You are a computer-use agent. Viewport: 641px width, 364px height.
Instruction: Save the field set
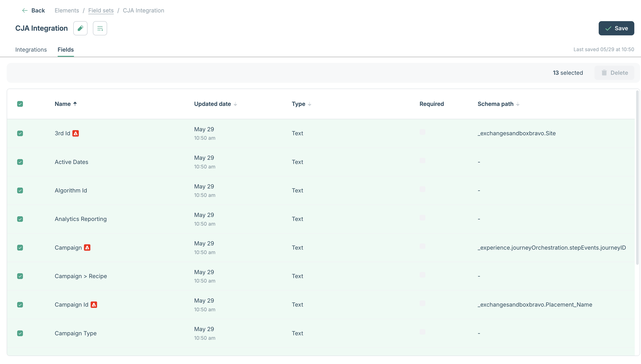tap(616, 28)
